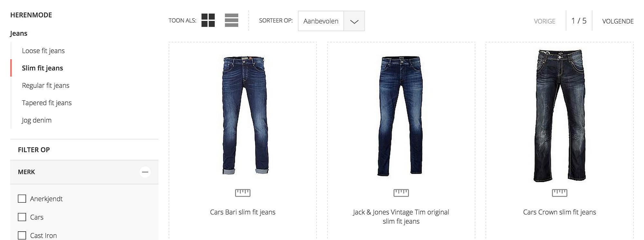Open Cars Bari slim fit jeans image
Screen dimensions: 644x240
coord(245,115)
